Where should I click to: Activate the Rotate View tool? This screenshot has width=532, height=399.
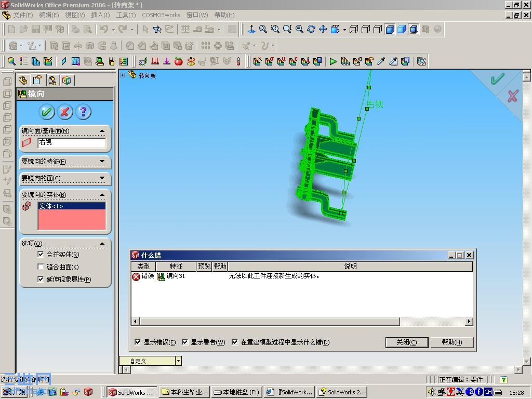(x=311, y=29)
